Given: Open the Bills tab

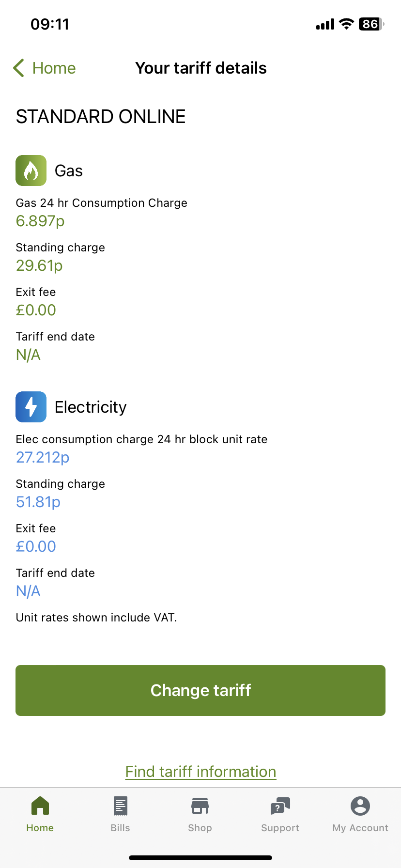Looking at the screenshot, I should point(120,814).
